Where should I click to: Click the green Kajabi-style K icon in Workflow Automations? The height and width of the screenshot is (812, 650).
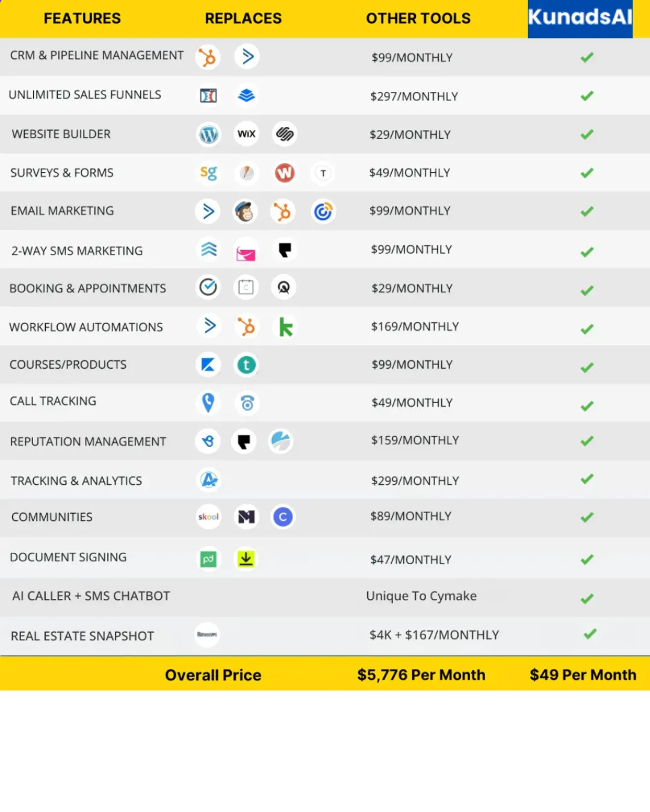click(285, 327)
